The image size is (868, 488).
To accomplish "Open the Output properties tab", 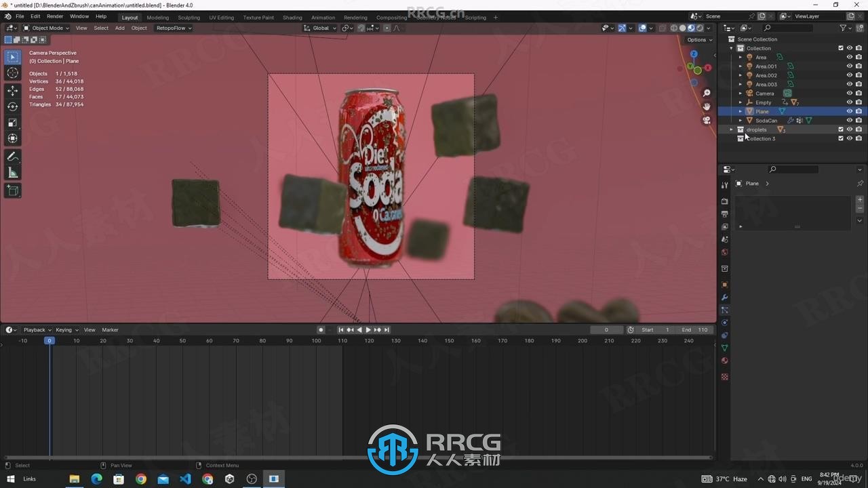I will coord(724,214).
